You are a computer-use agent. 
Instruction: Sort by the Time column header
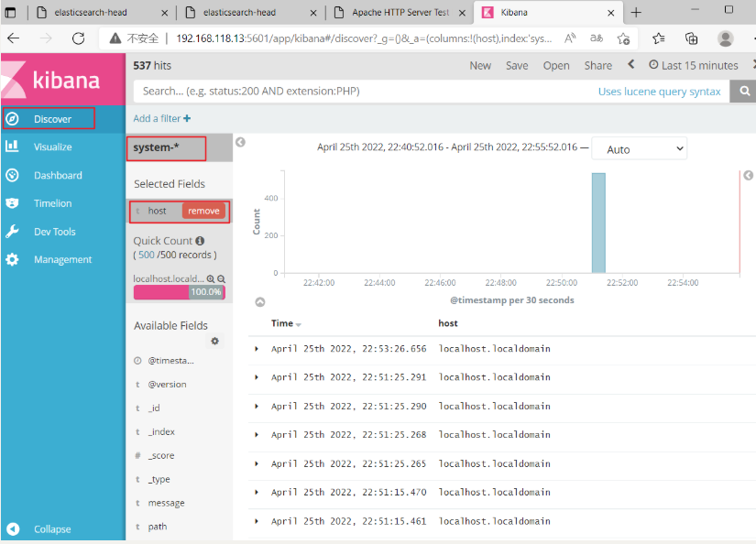285,323
